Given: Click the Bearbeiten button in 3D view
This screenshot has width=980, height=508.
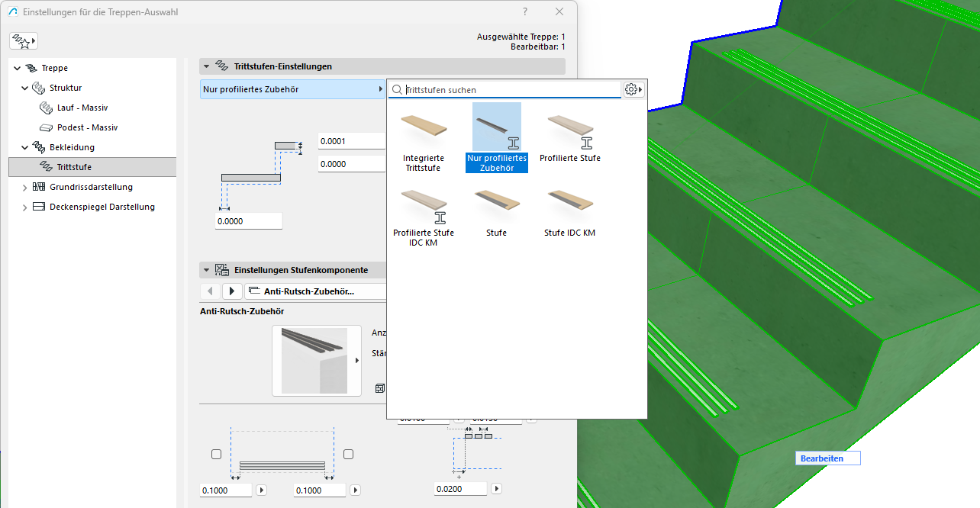Looking at the screenshot, I should click(827, 458).
